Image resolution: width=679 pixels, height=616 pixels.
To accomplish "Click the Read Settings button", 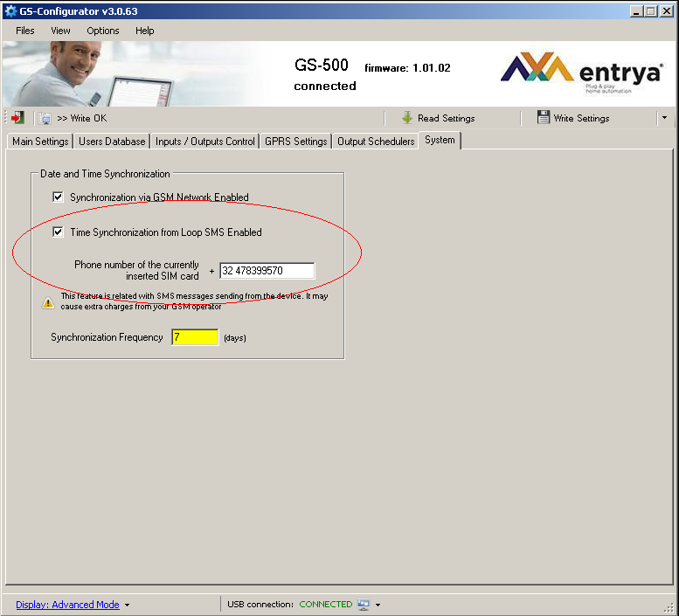I will [x=438, y=118].
